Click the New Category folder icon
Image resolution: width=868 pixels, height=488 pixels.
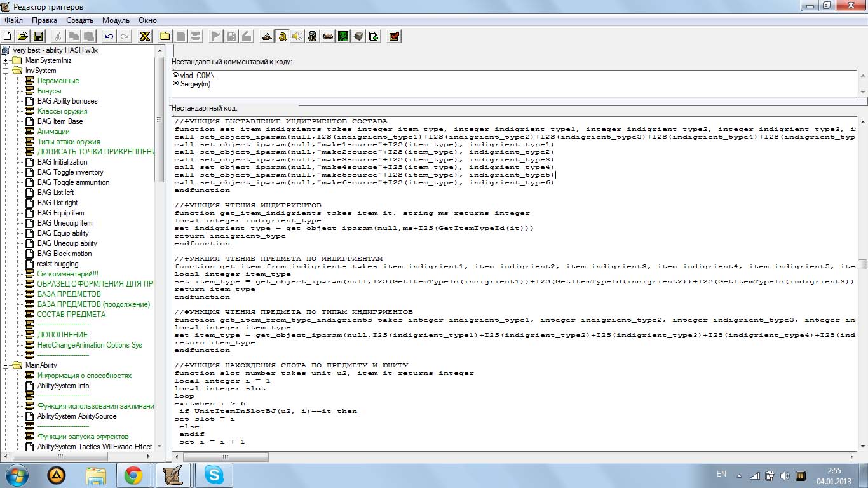click(x=165, y=36)
